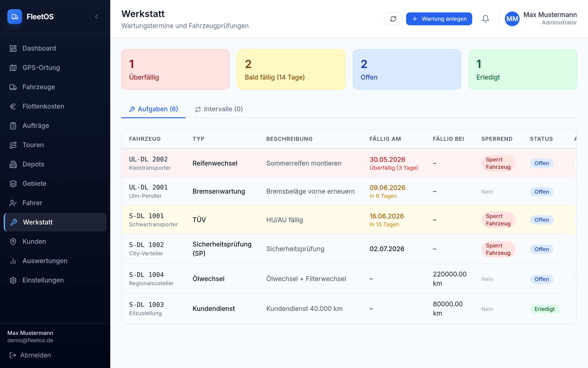Open the notifications bell
Image resolution: width=588 pixels, height=368 pixels.
485,19
